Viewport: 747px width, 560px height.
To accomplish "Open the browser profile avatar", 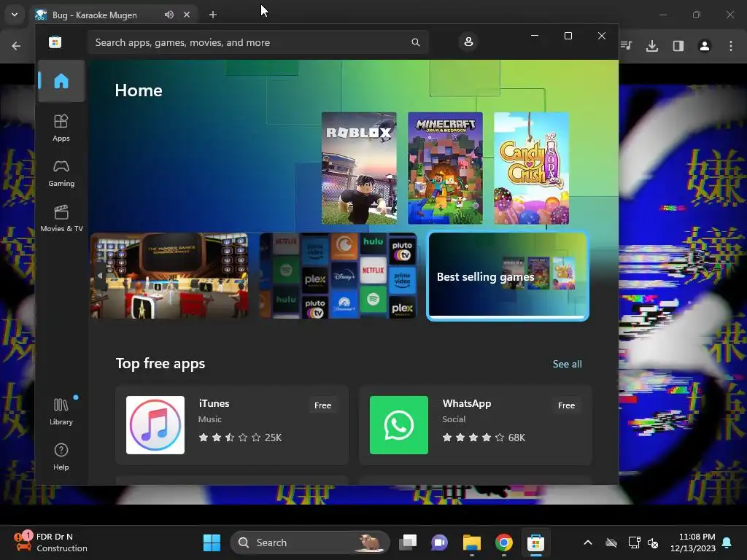I will point(705,46).
